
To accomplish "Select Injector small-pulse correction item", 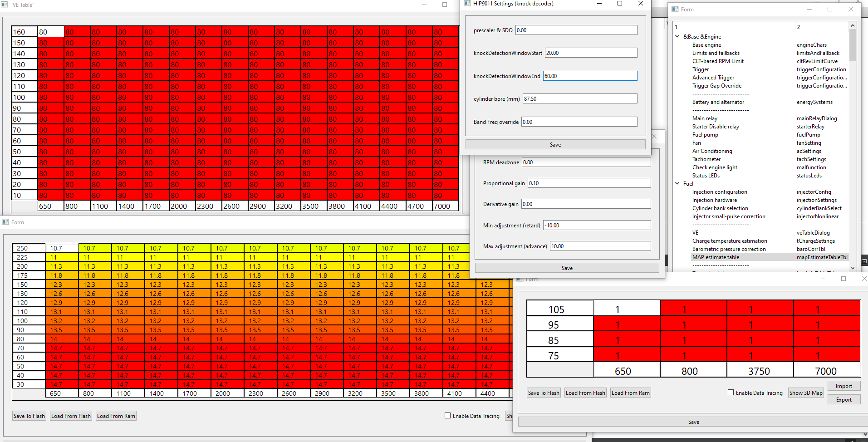I will (x=729, y=216).
